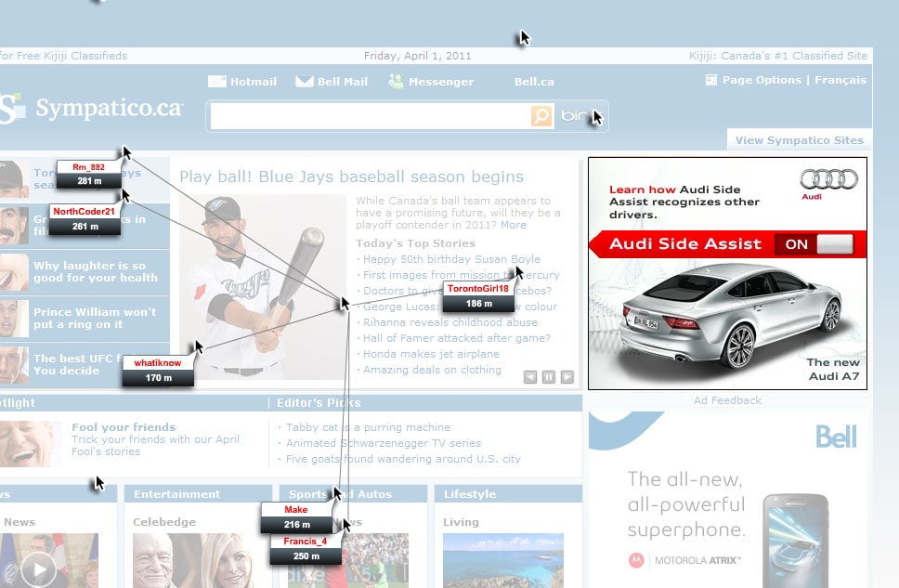Click the orange search magnifier button
Viewport: 899px width, 588px height.
pyautogui.click(x=541, y=116)
